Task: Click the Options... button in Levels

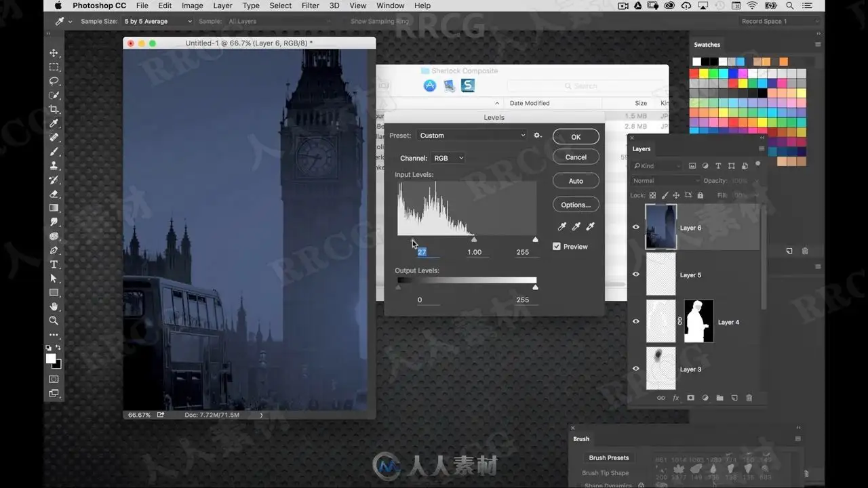Action: [576, 205]
